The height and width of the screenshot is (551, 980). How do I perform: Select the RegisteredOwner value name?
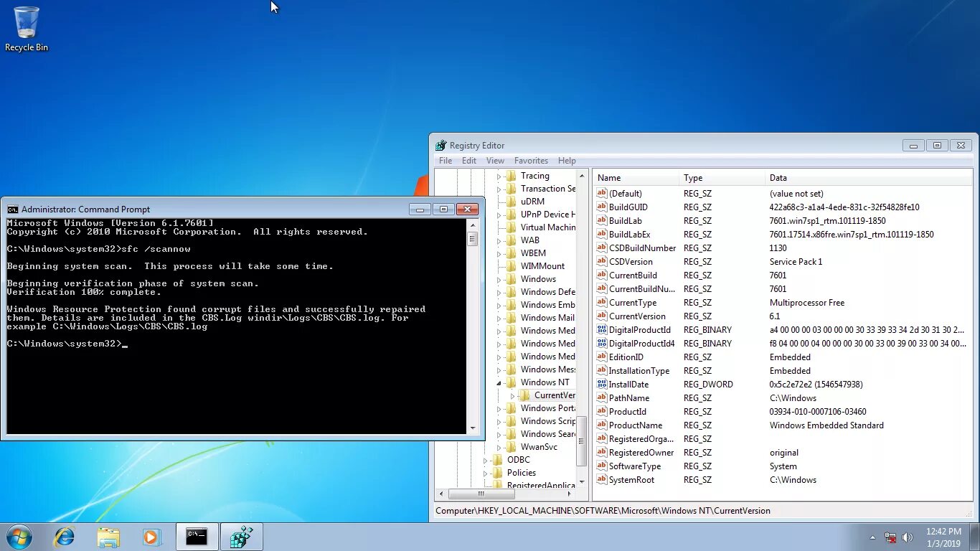point(641,453)
